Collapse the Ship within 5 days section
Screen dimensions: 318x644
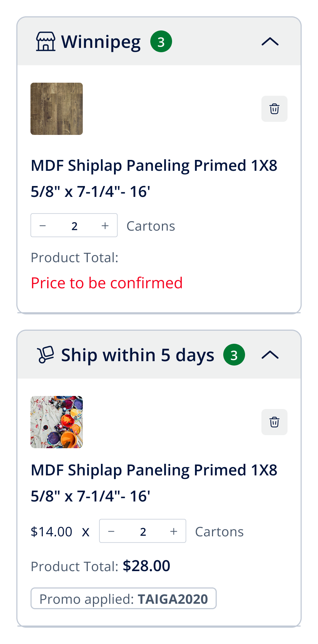[270, 355]
